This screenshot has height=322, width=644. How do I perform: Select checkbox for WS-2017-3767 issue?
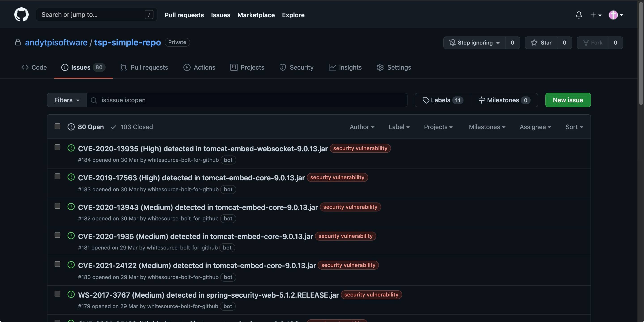[57, 294]
